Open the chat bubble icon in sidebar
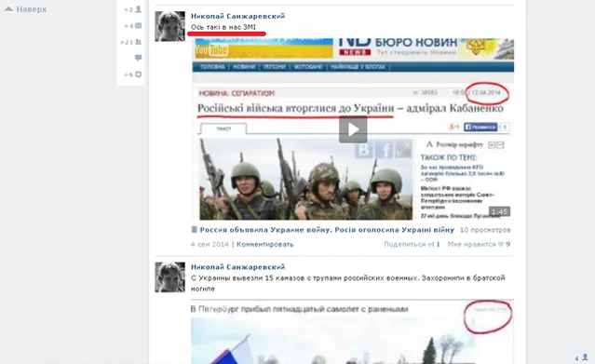 (138, 58)
